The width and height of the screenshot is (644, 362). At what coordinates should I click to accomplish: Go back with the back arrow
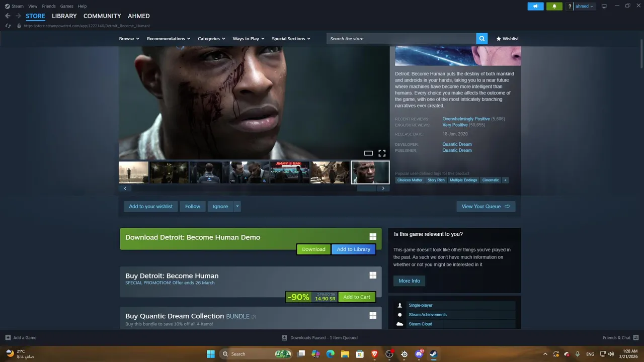point(8,16)
